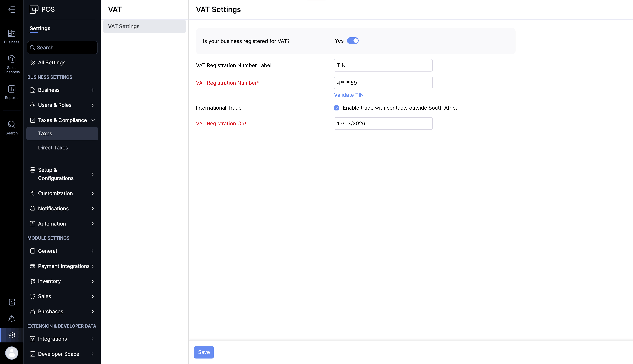Click the Automation lightning icon
This screenshot has width=633, height=364.
[33, 224]
